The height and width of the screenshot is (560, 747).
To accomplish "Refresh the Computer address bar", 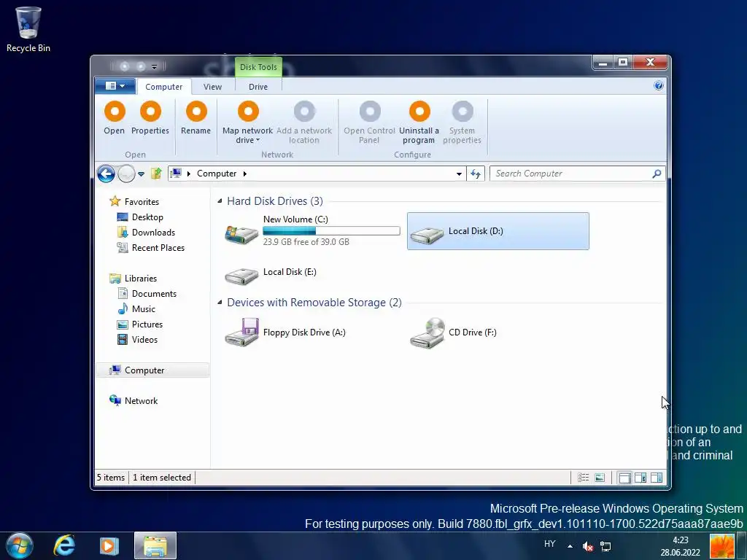I will [x=476, y=174].
